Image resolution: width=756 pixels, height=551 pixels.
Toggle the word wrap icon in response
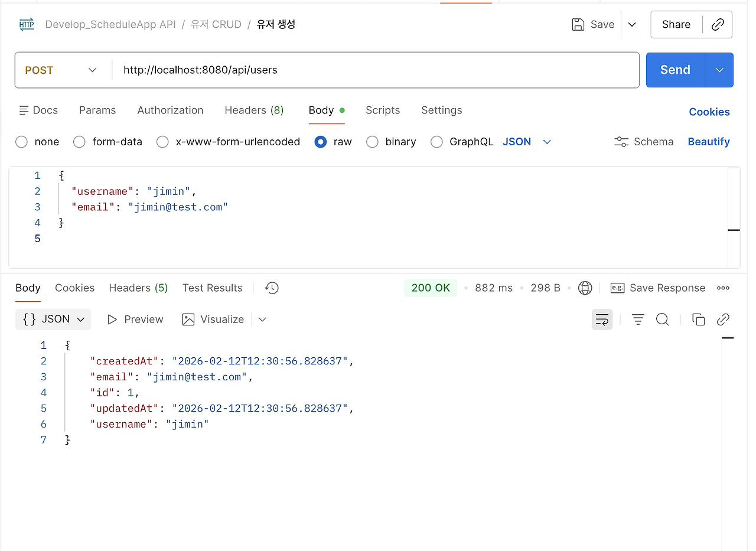pos(602,319)
